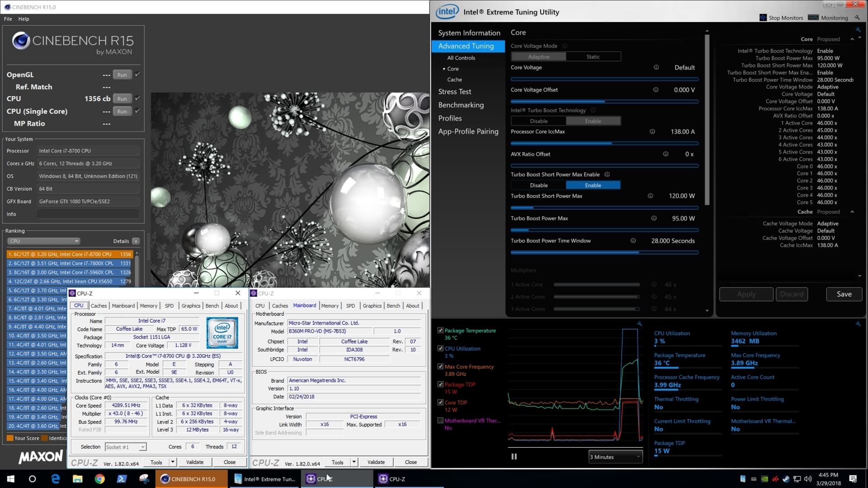Click wrench icon above the monitor graph
The width and height of the screenshot is (868, 488).
point(639,324)
